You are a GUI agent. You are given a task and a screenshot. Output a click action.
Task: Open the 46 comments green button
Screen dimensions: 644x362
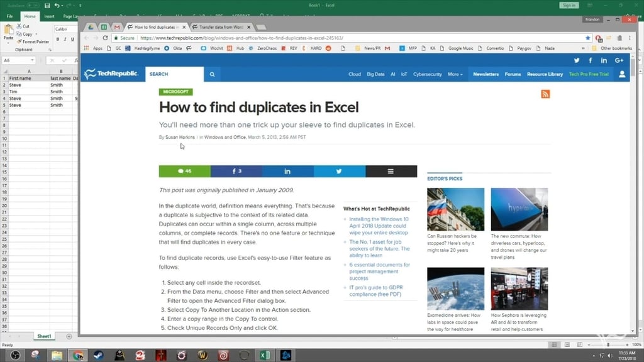point(185,171)
